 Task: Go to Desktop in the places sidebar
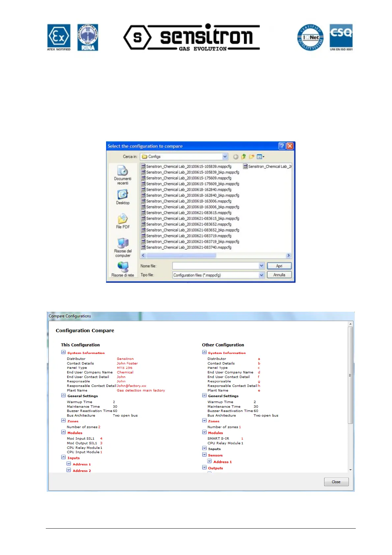pyautogui.click(x=123, y=197)
